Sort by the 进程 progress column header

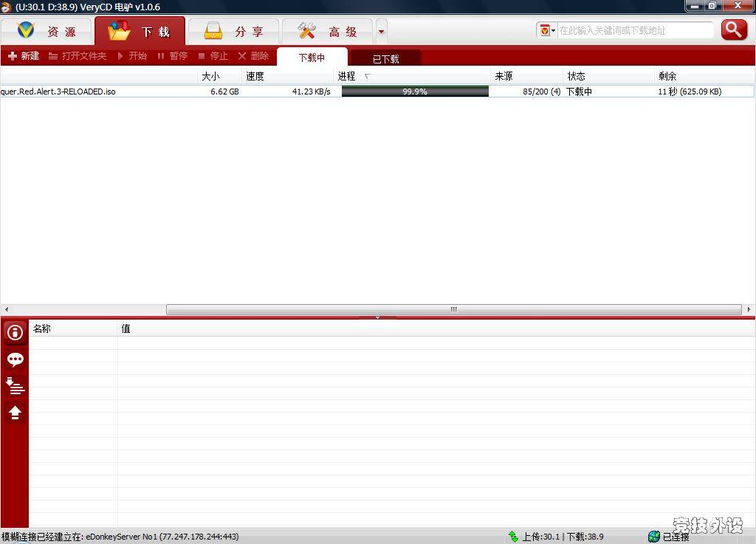(x=347, y=76)
